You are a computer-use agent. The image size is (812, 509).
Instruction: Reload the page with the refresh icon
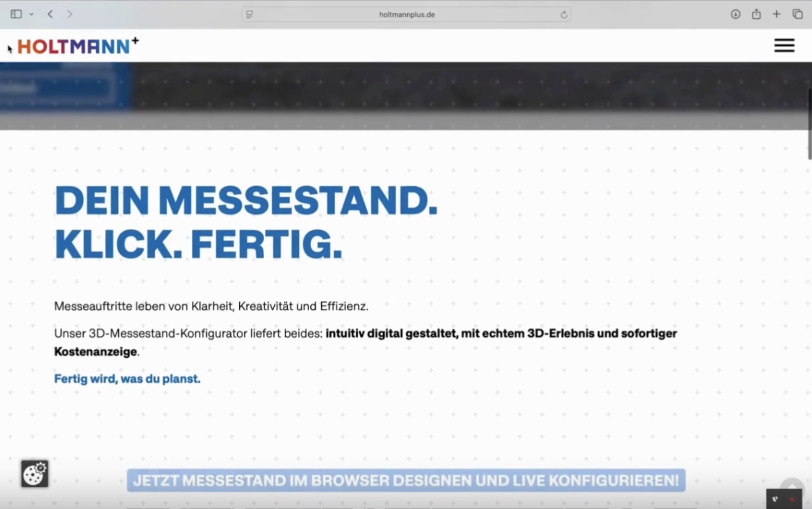click(564, 15)
